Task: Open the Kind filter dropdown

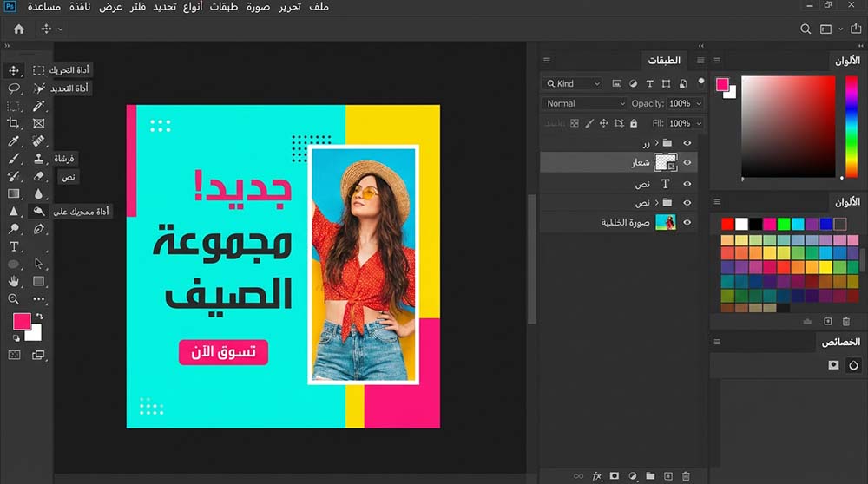Action: click(x=572, y=83)
